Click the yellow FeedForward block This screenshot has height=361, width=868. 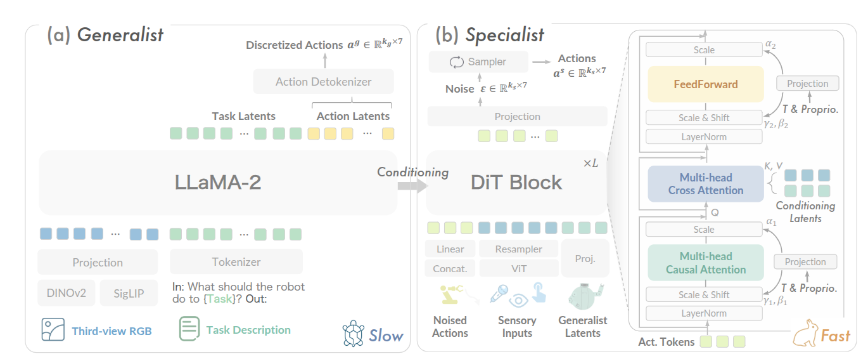click(x=706, y=84)
